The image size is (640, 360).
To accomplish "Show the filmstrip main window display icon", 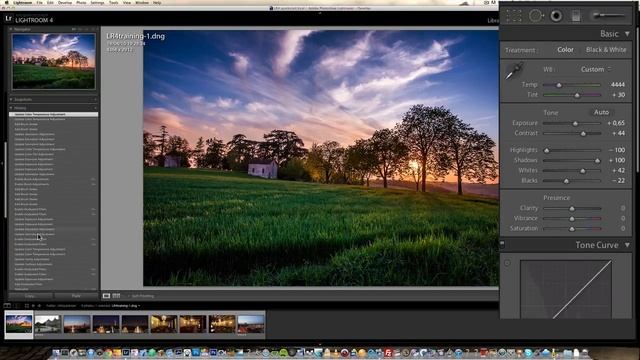I will (x=7, y=305).
